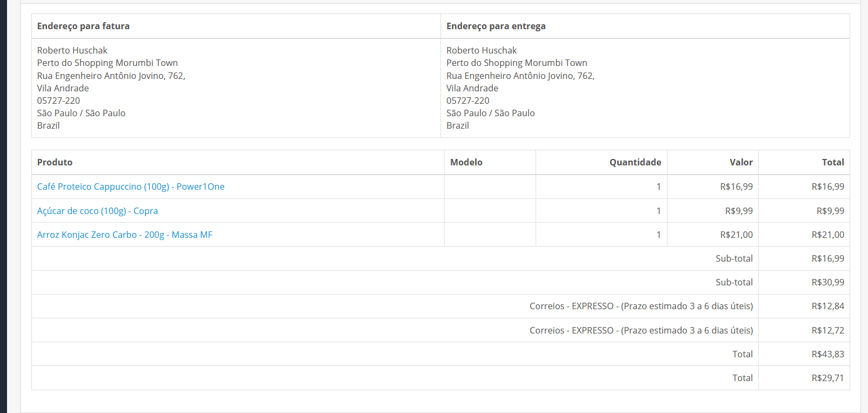Select the R$30,99 sub-total amount

pyautogui.click(x=827, y=282)
